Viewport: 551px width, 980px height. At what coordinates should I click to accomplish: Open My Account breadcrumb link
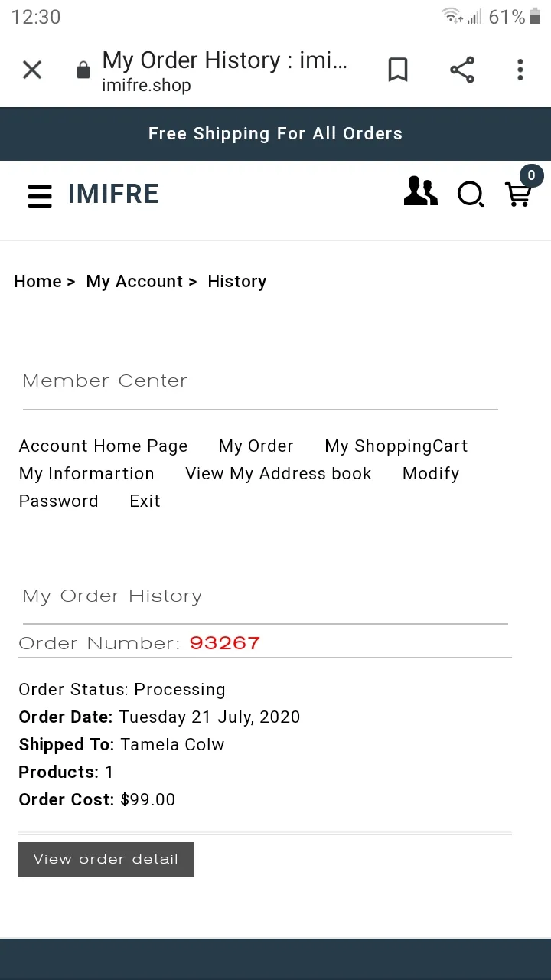[135, 282]
